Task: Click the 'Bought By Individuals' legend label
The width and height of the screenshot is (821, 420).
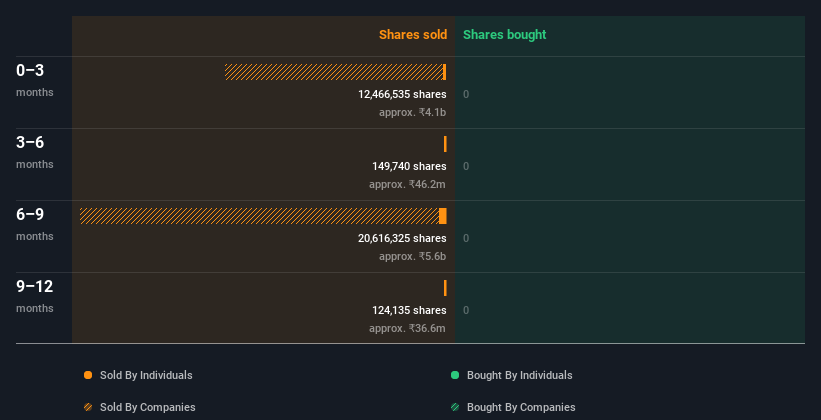Action: (x=519, y=375)
